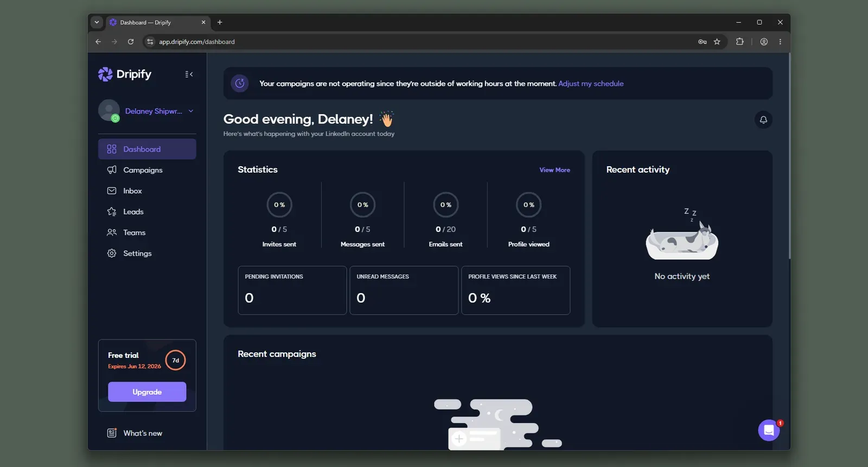The width and height of the screenshot is (868, 467).
Task: Open notifications bell
Action: (x=763, y=119)
